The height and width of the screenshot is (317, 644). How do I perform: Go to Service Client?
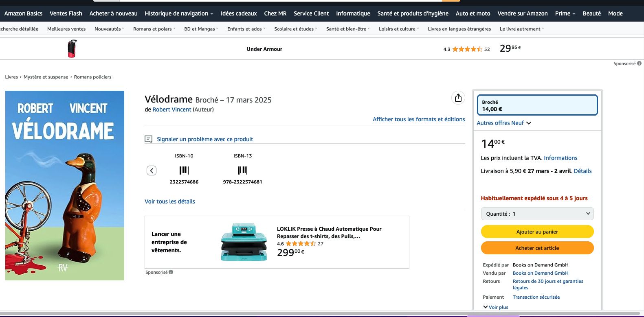(x=311, y=13)
